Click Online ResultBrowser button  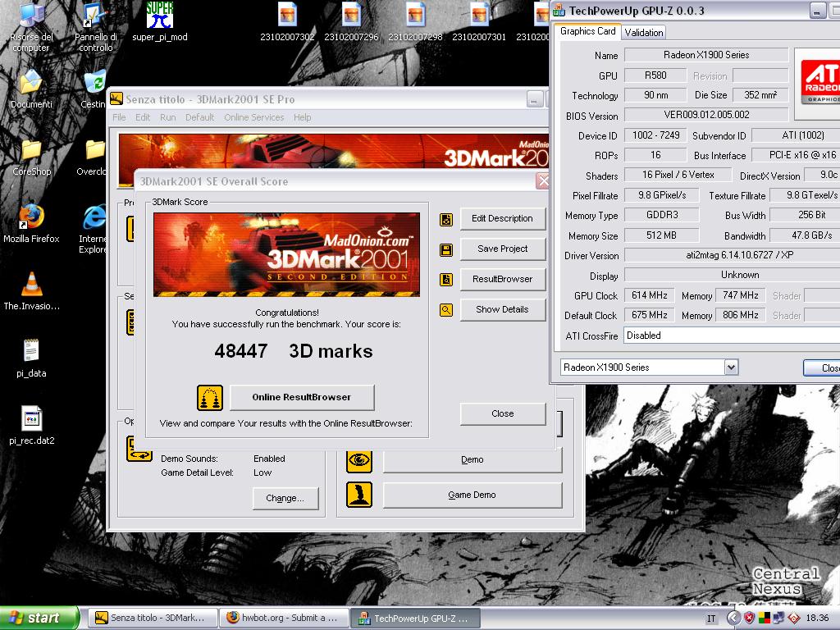302,397
